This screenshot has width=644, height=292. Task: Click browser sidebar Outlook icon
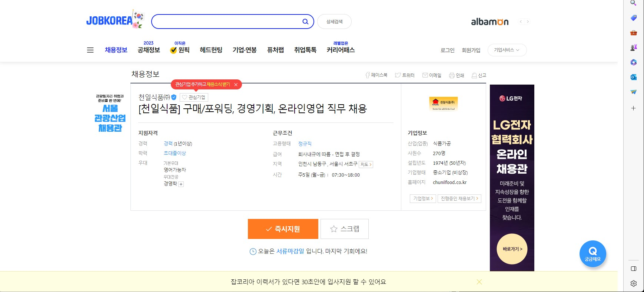(634, 77)
